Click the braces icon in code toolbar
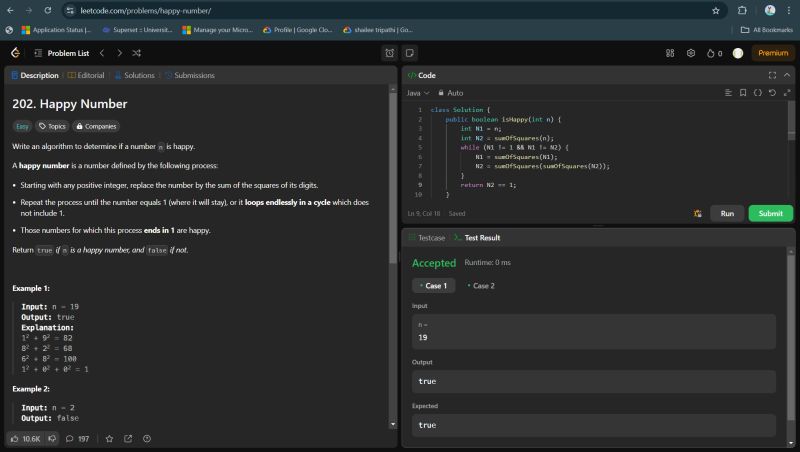 click(758, 93)
